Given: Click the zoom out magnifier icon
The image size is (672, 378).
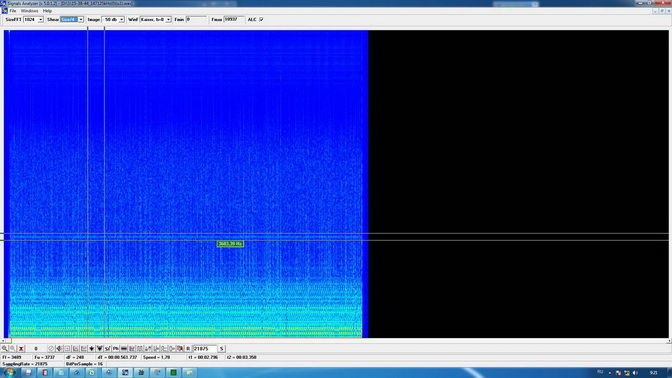Looking at the screenshot, I should [12, 348].
